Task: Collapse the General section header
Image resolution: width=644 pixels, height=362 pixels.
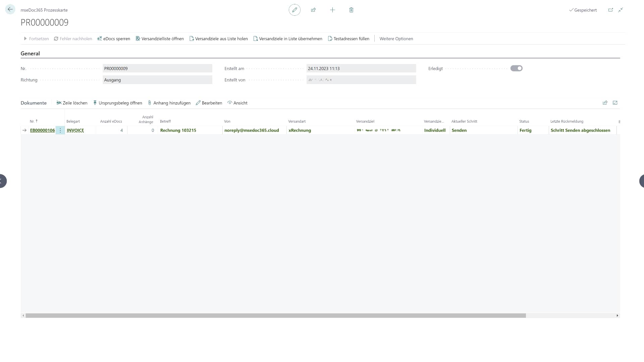Action: click(x=30, y=53)
